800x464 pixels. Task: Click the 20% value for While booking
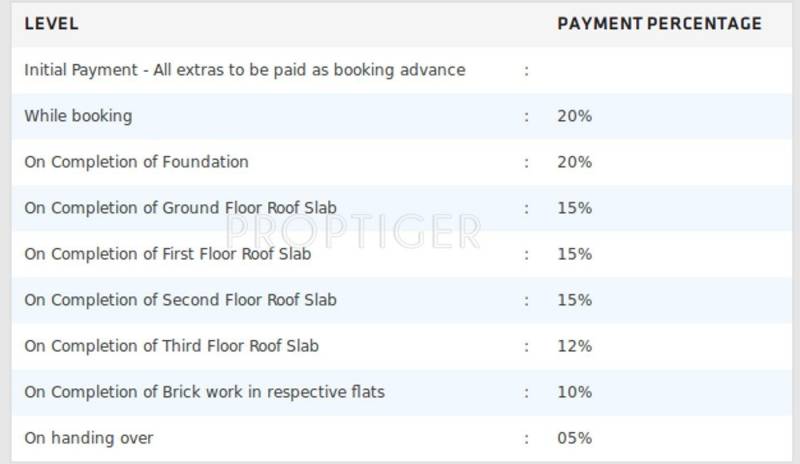coord(575,116)
